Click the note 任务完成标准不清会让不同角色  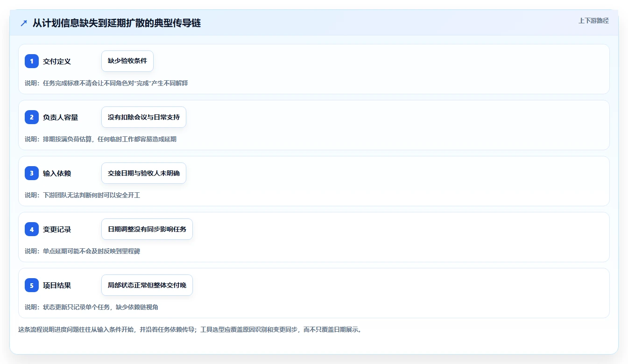pyautogui.click(x=106, y=83)
